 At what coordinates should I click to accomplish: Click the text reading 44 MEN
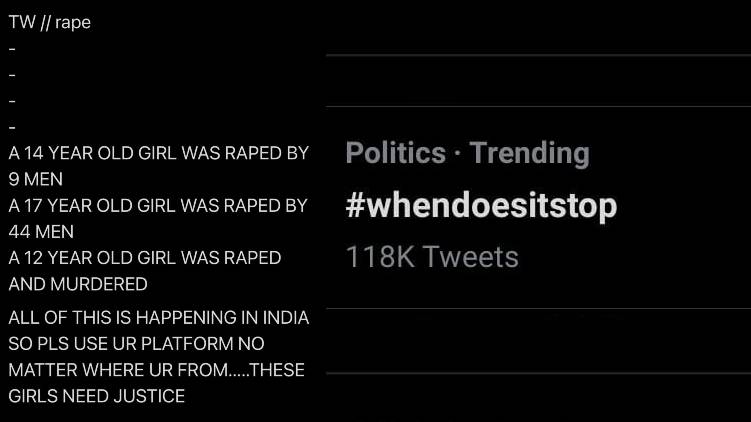pyautogui.click(x=41, y=232)
